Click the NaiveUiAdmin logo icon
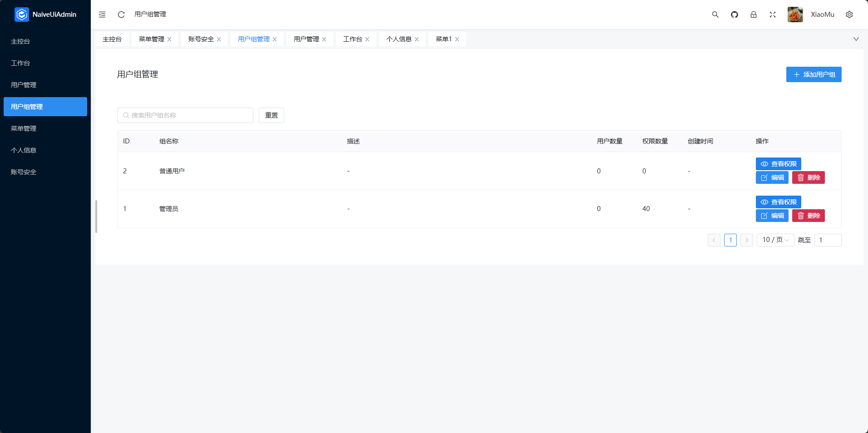Screen dimensions: 868x433 click(21, 14)
